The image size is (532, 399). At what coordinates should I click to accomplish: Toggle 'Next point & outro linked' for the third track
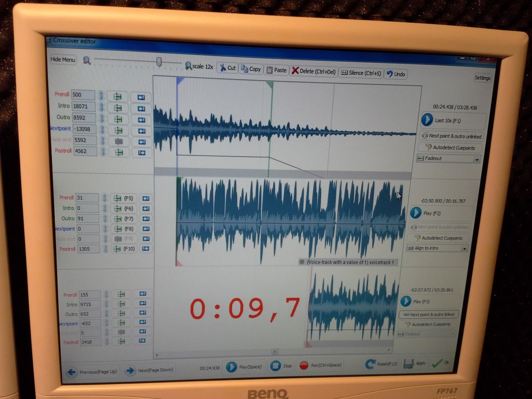coord(429,315)
